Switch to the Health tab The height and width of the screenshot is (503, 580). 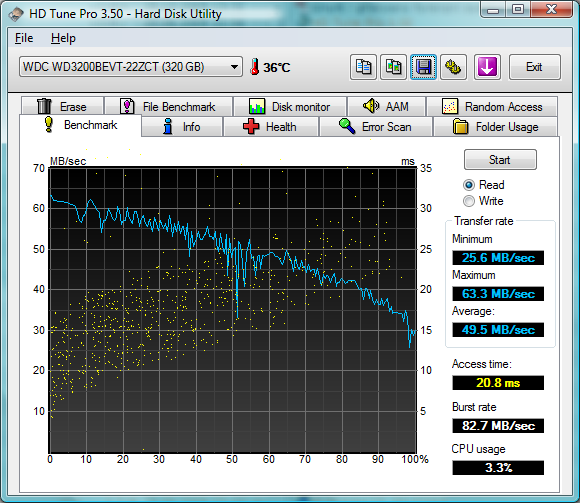coord(271,127)
